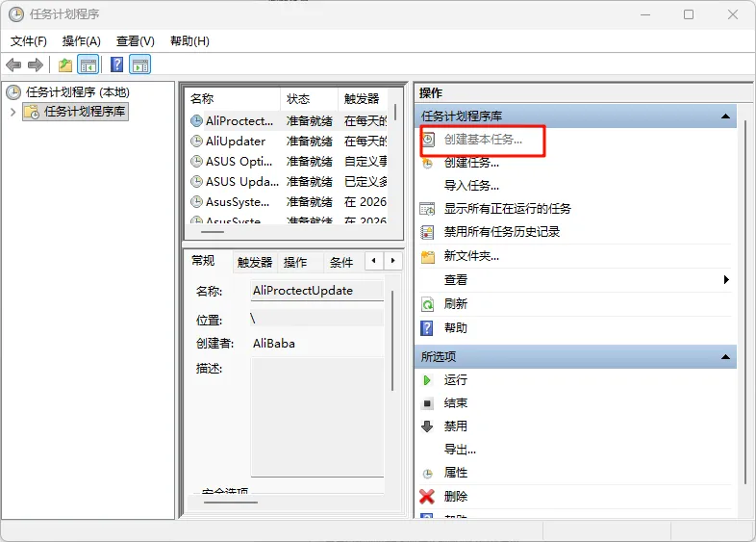Click the AliBaba creator text

(x=274, y=344)
